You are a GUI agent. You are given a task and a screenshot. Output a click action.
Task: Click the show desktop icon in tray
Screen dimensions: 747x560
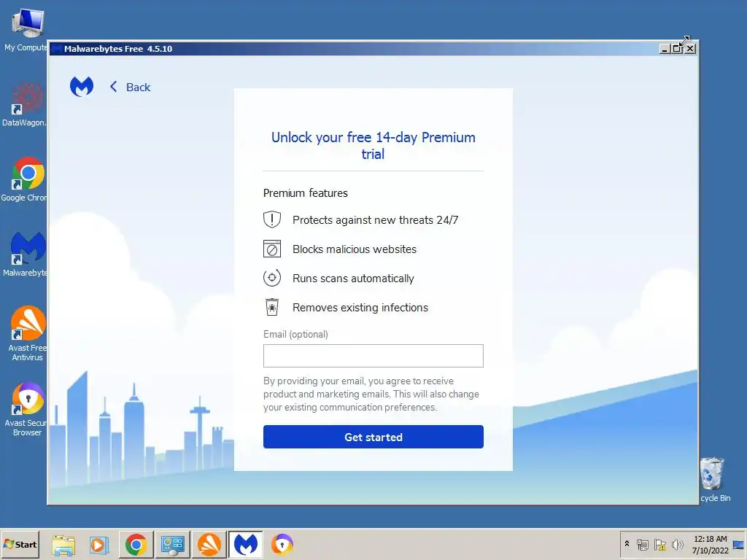[x=739, y=544]
